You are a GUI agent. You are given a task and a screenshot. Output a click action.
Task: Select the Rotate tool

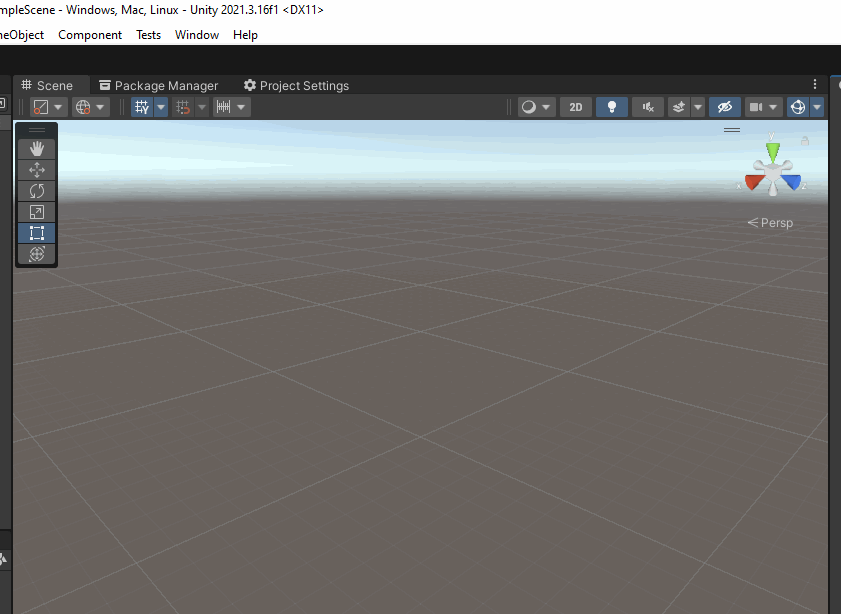(37, 191)
